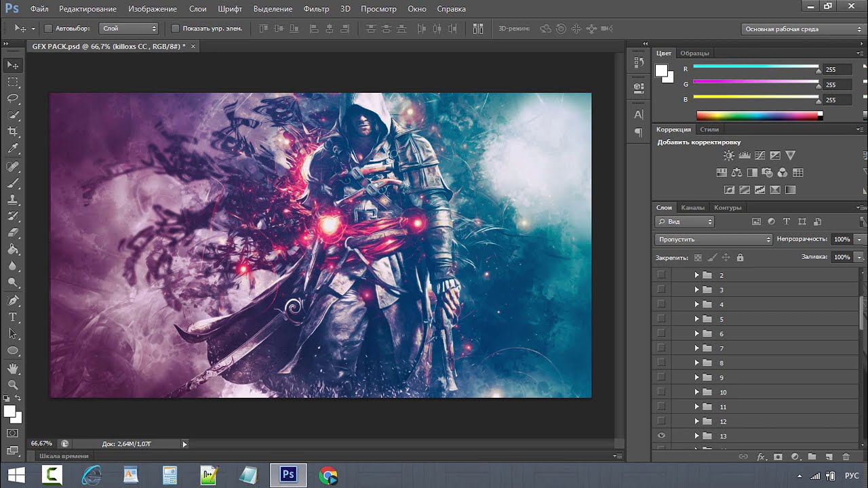Select the Healing Brush tool
Image resolution: width=868 pixels, height=488 pixels.
coord(13,167)
